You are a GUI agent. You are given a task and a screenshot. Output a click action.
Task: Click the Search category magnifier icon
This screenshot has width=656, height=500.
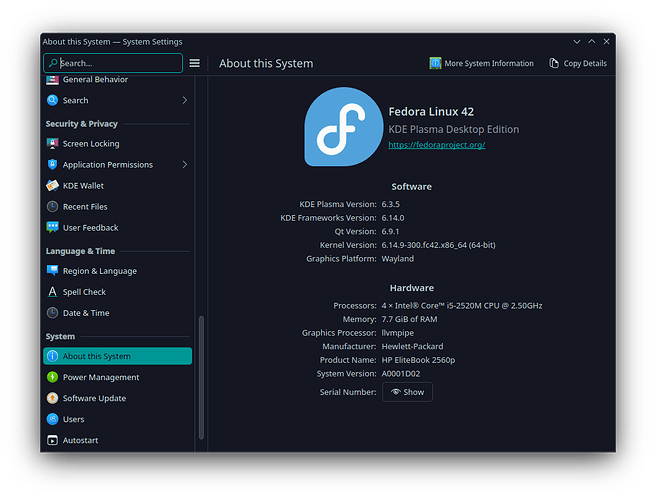tap(52, 100)
